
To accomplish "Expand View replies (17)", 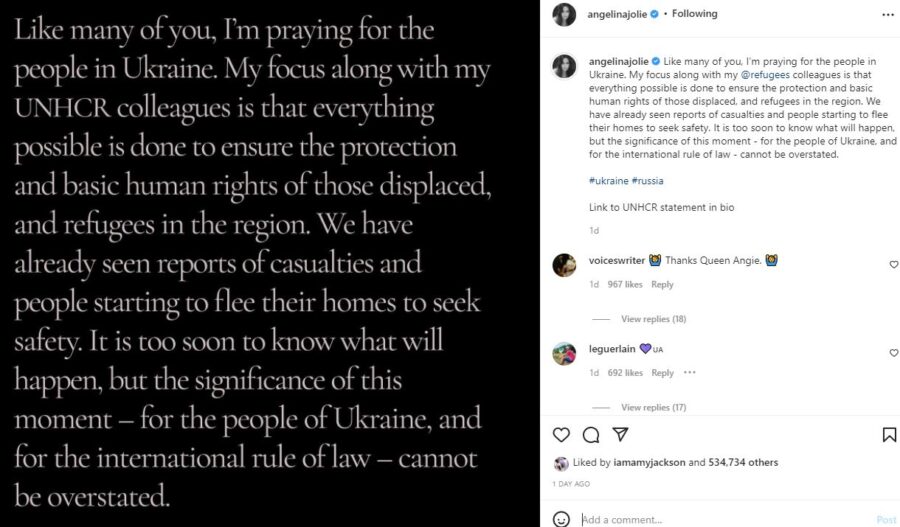I will pos(653,407).
